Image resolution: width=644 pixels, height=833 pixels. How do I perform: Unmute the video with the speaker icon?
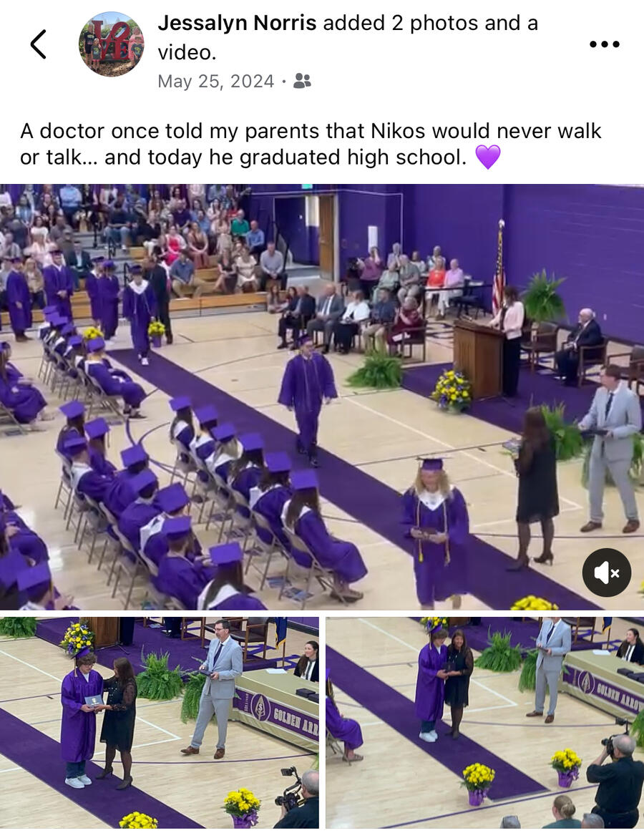(x=606, y=573)
